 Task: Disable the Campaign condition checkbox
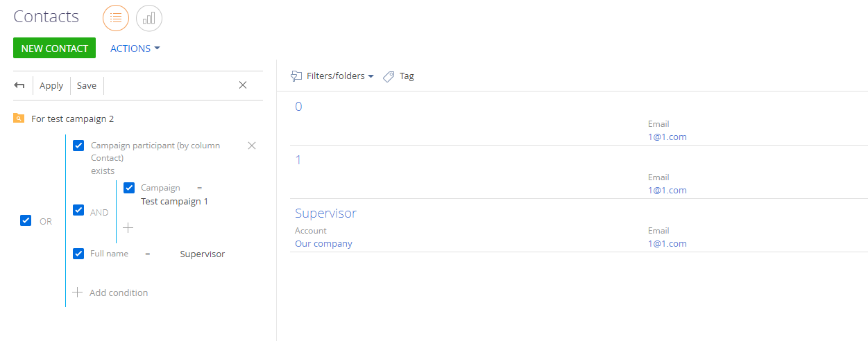point(129,188)
